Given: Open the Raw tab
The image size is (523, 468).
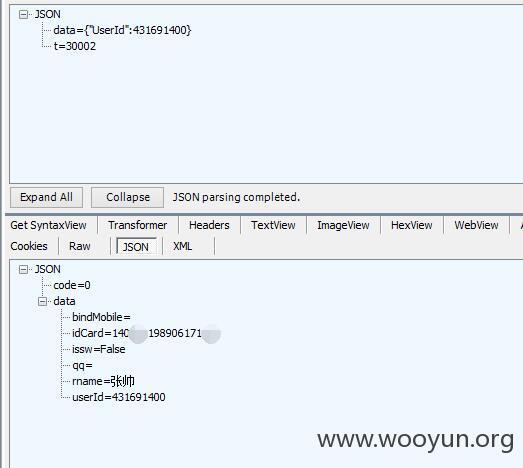Looking at the screenshot, I should point(80,246).
